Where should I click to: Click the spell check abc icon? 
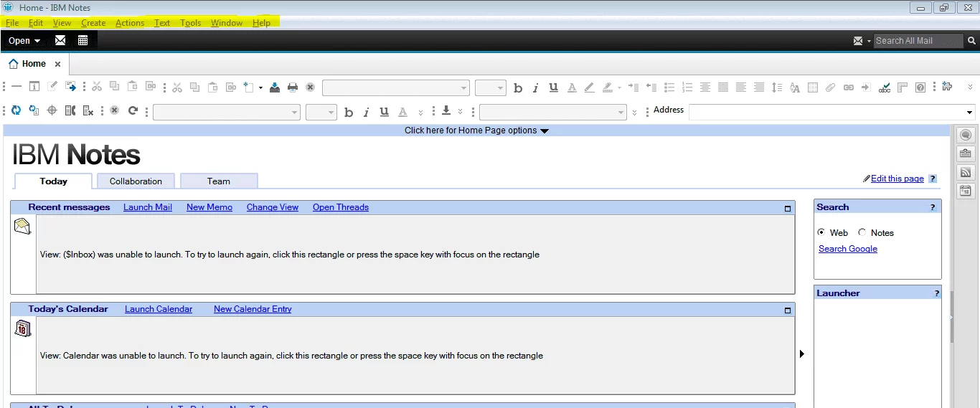885,87
